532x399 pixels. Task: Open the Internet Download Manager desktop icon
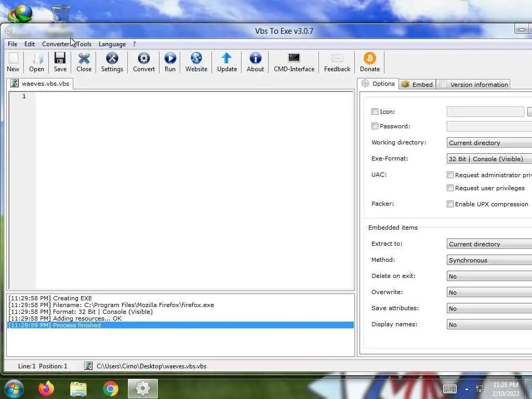20,13
